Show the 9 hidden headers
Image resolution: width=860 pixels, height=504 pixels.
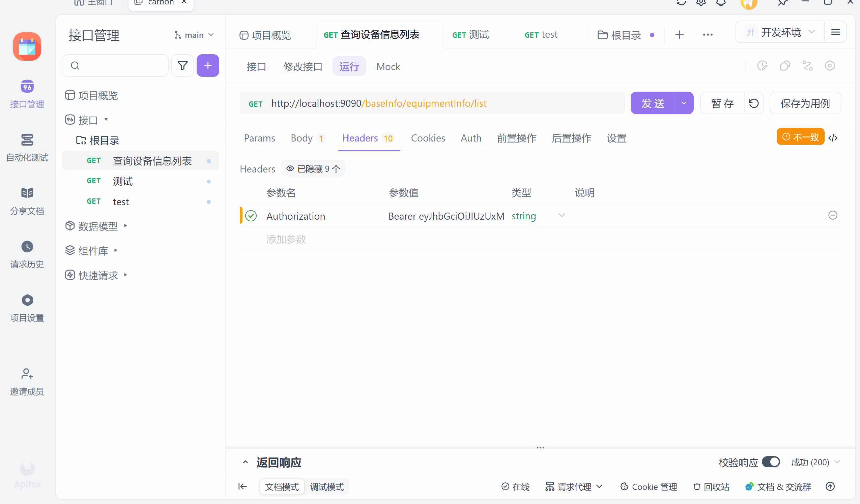point(313,168)
